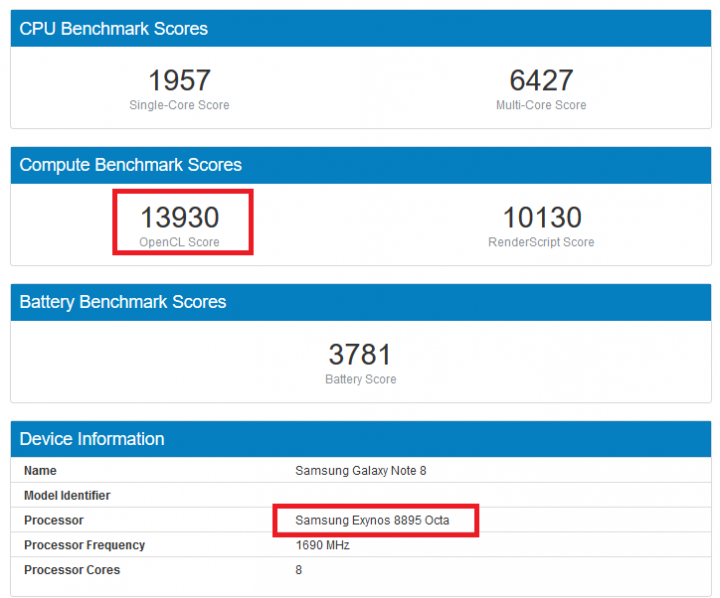
Task: Select the processor cores value 8
Action: [x=298, y=570]
